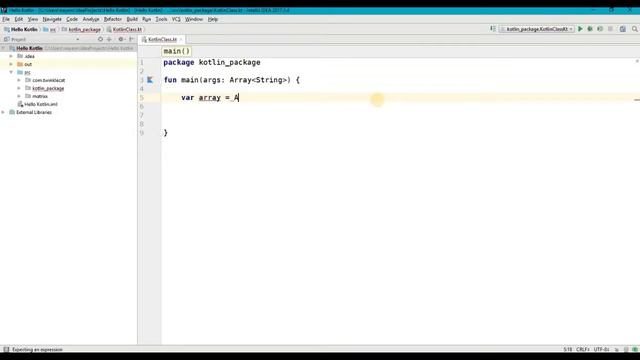
Task: Open the Navigate menu
Action: (52, 19)
